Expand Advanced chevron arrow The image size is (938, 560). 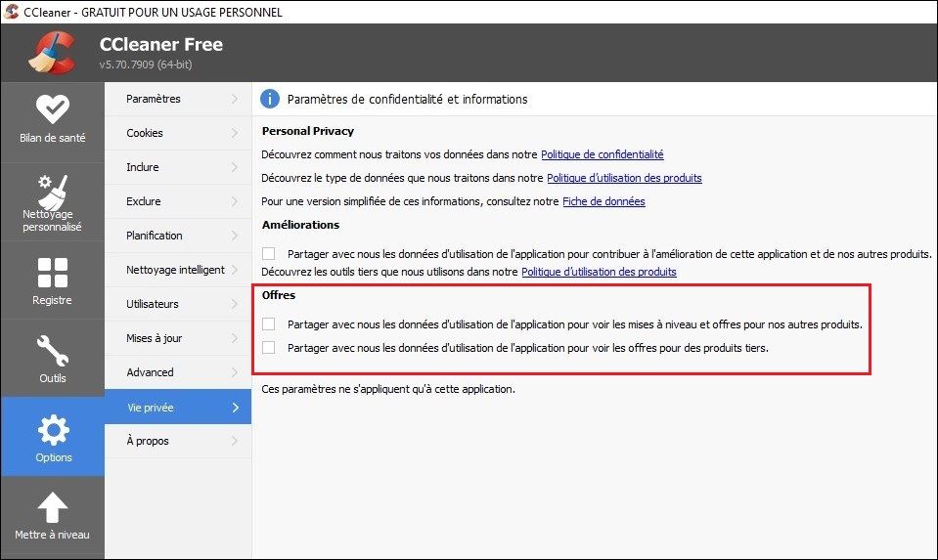[235, 372]
